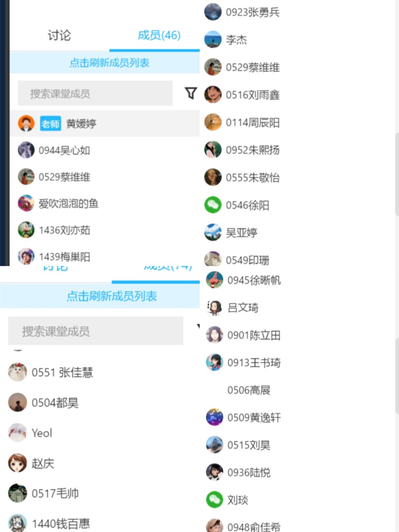Viewport: 399px width, 532px height.
Task: Click avatar of 0516刘雨鑫
Action: pyautogui.click(x=213, y=95)
